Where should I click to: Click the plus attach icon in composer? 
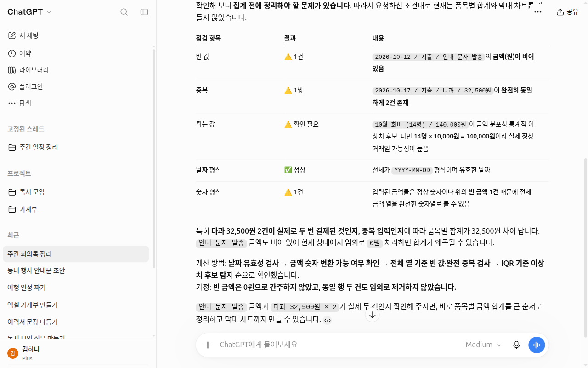coord(208,345)
